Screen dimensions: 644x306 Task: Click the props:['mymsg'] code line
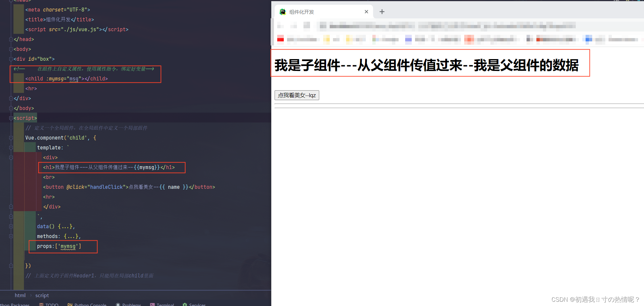coord(59,246)
